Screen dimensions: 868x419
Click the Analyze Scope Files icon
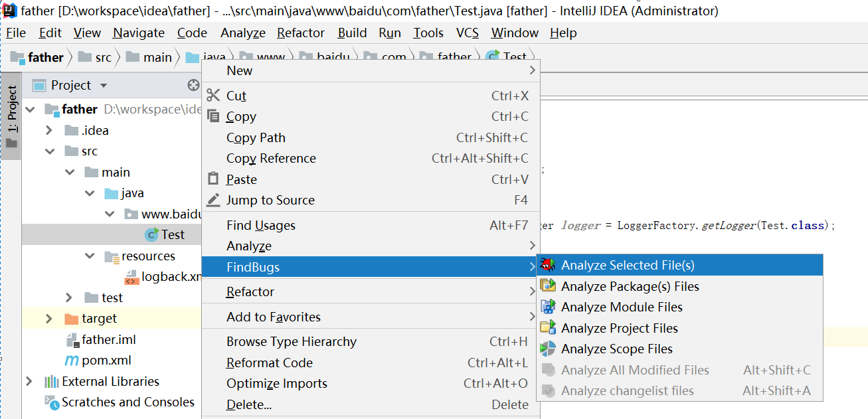click(548, 349)
